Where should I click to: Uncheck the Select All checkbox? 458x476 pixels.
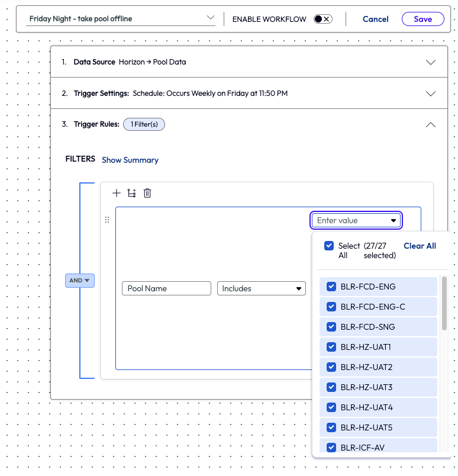point(329,246)
